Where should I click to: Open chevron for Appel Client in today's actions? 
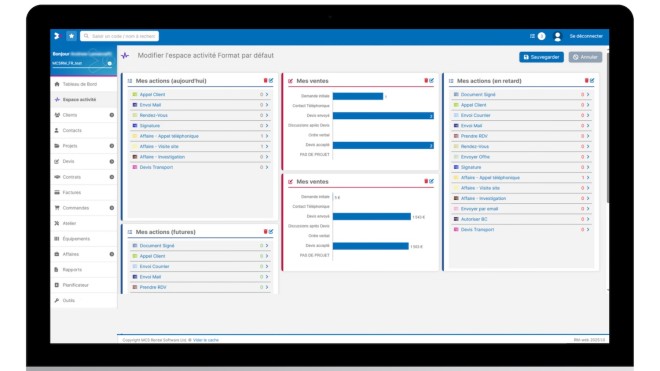pyautogui.click(x=267, y=94)
